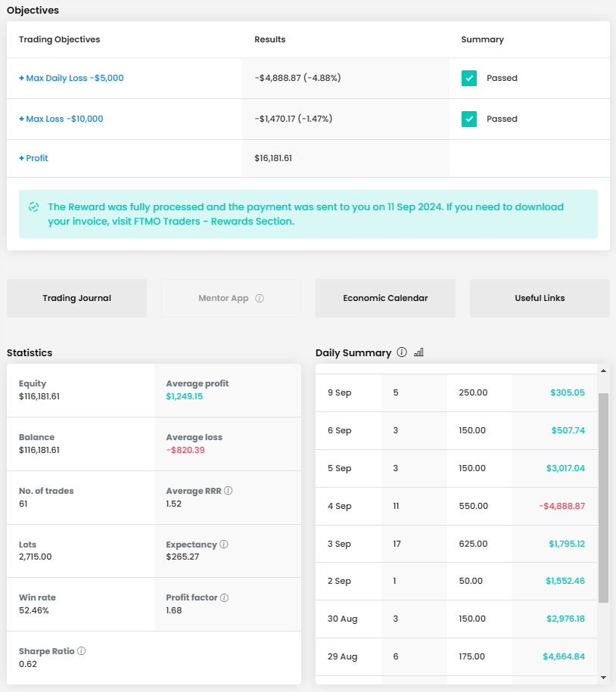Expand the Profit objective row
This screenshot has height=692, width=616.
(x=33, y=158)
